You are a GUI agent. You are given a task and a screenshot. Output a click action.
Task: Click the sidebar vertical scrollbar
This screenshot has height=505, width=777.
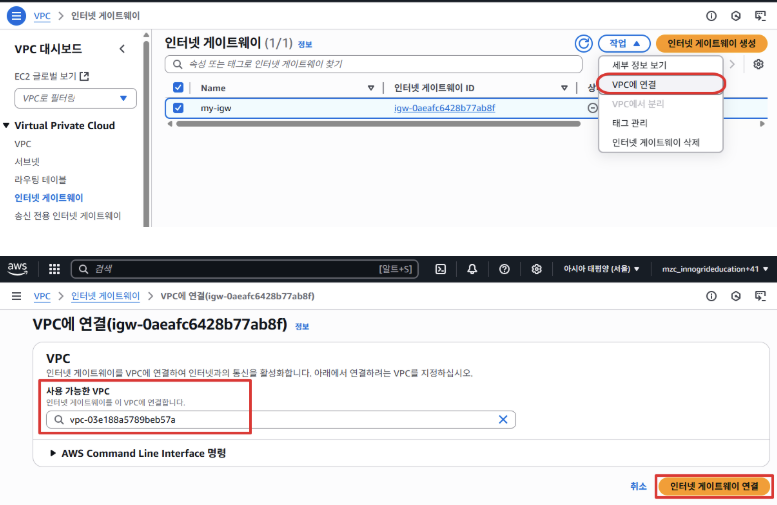146,133
